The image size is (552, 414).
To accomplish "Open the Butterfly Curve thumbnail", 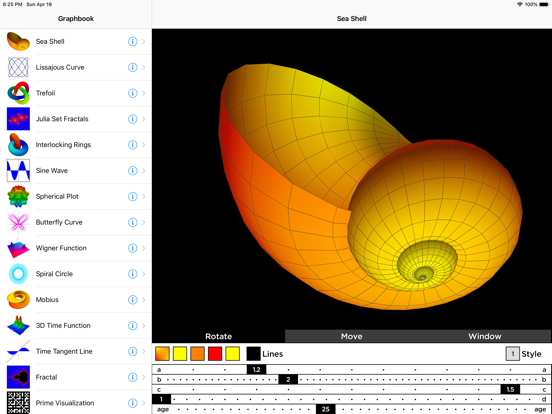I will pyautogui.click(x=18, y=222).
